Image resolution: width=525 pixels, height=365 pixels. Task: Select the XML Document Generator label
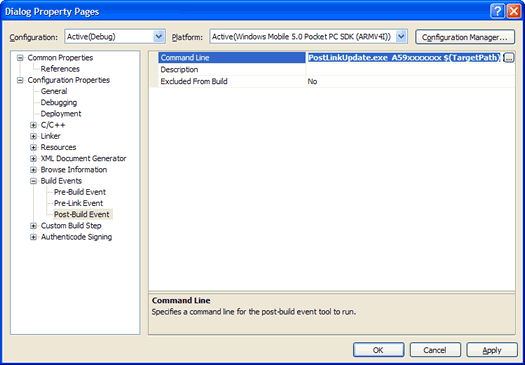click(x=83, y=159)
